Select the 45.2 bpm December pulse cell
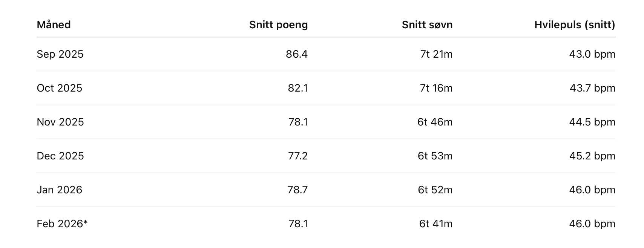 point(592,156)
